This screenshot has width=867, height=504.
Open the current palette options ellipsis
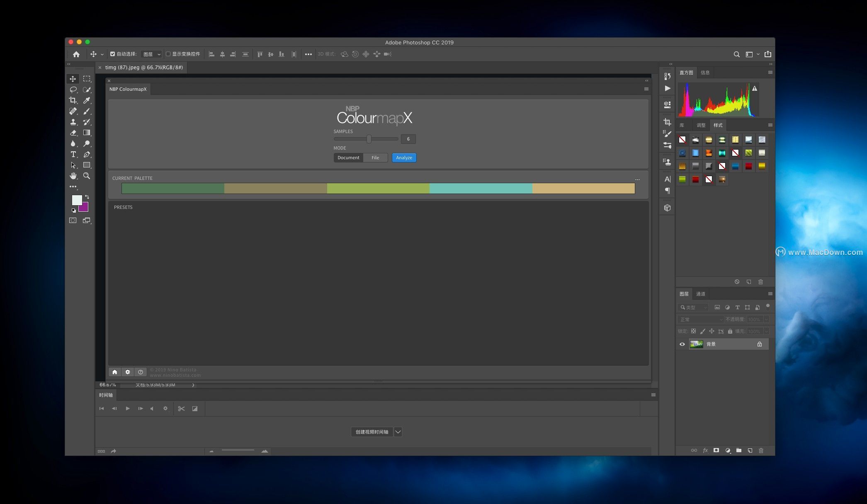(x=637, y=180)
